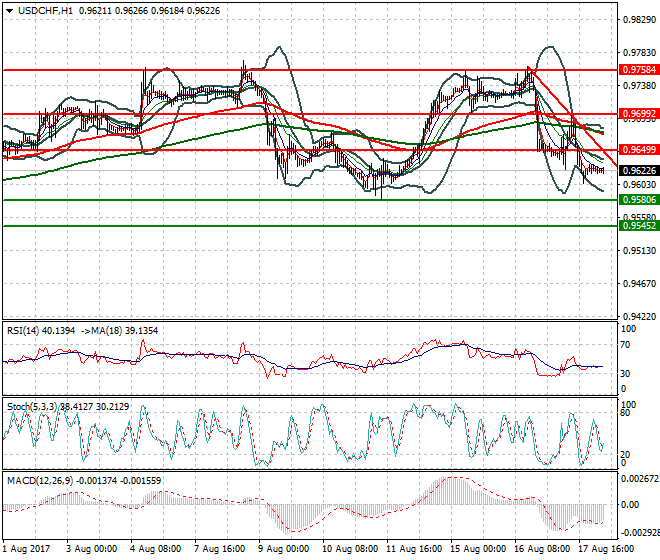Click the black 0.96226 current price tag
Image resolution: width=660 pixels, height=560 pixels.
[x=638, y=171]
